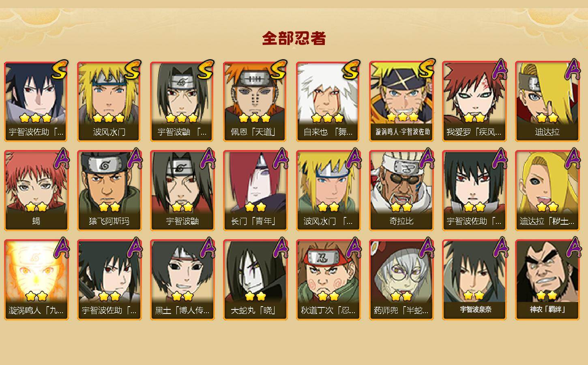Select the 波风水门 S-rank ninja card

pos(109,101)
